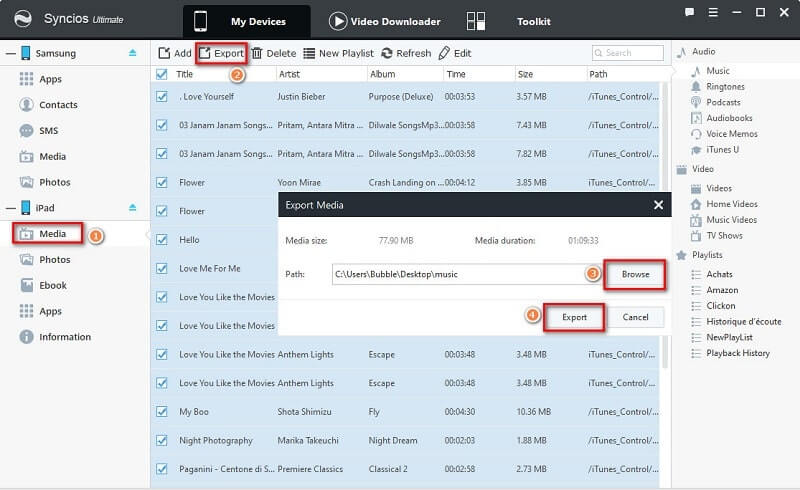Sort by Album column header
This screenshot has width=800, height=490.
[382, 74]
